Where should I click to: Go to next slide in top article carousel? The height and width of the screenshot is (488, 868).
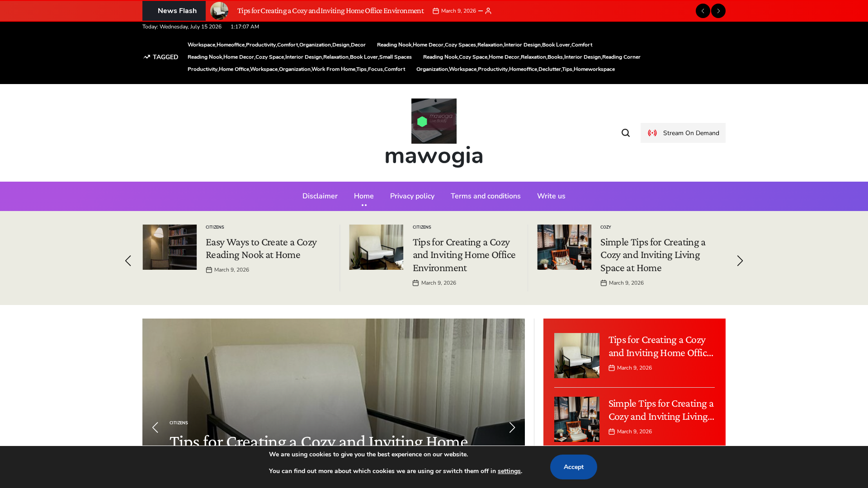tap(740, 261)
